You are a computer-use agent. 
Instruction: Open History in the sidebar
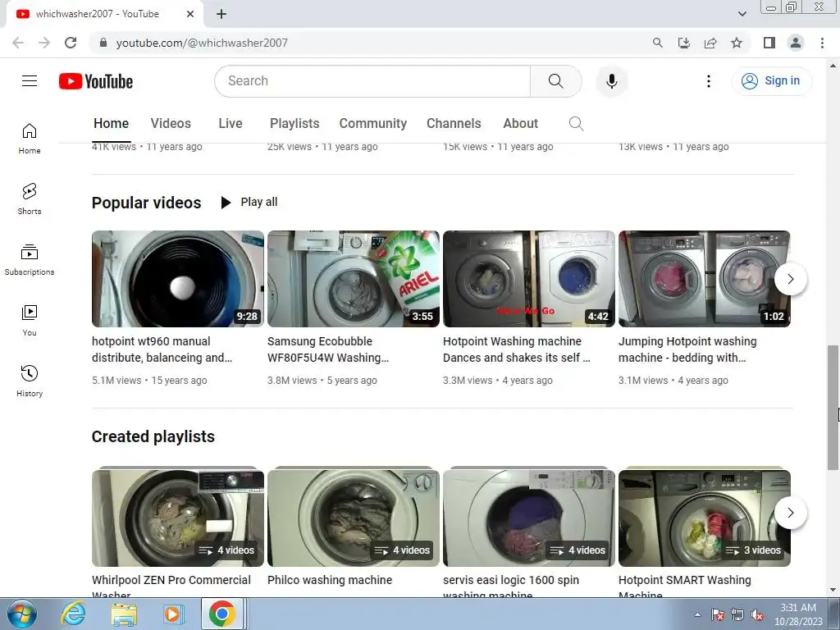30,381
